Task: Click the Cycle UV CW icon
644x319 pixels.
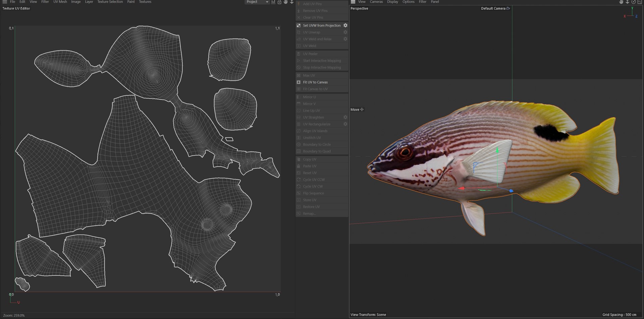Action: (x=299, y=186)
